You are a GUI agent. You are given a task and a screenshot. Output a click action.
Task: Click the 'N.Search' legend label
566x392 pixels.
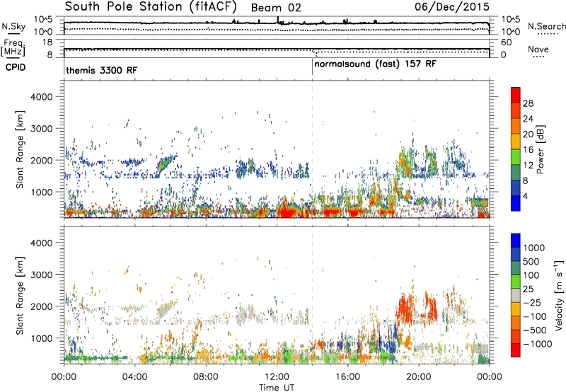[x=546, y=26]
